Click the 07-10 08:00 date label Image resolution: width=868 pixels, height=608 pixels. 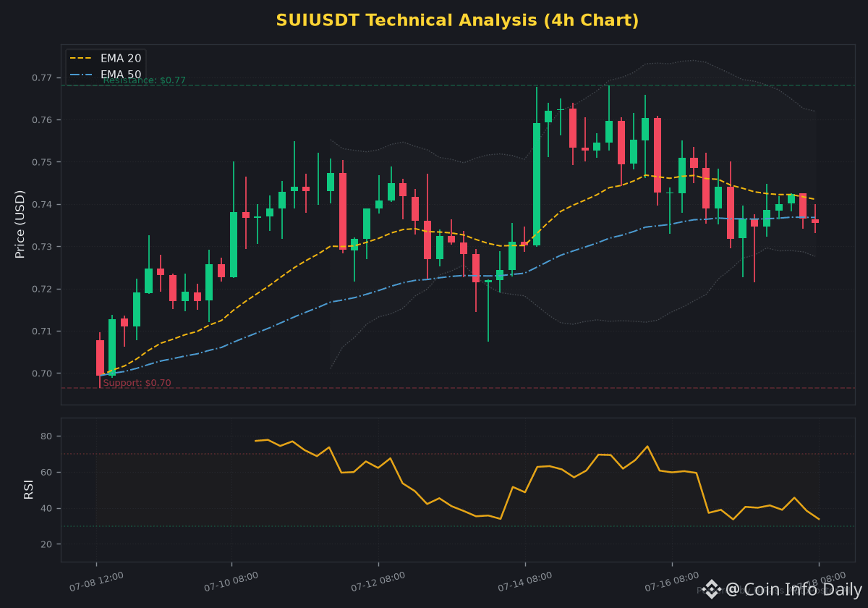tap(232, 582)
